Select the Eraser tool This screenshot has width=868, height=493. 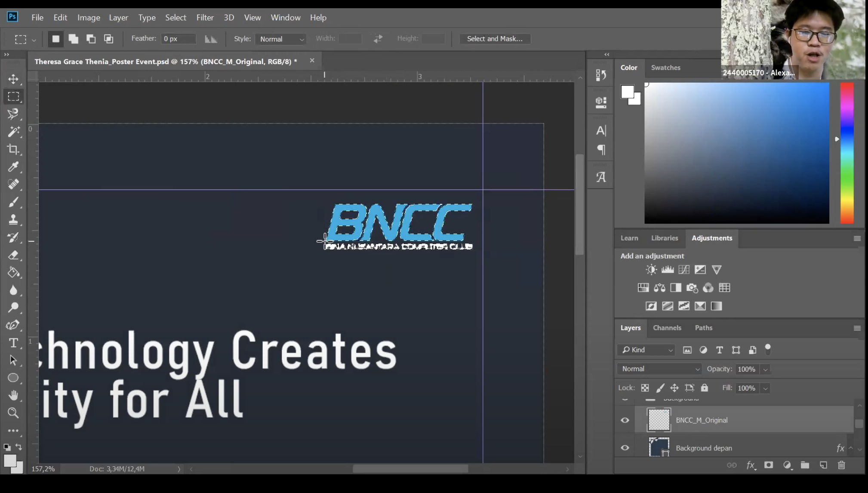(13, 255)
